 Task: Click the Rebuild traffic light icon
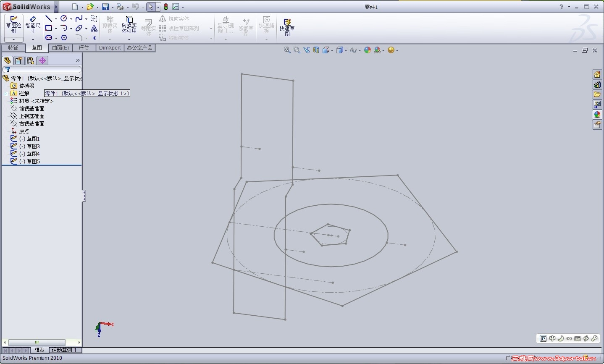166,7
